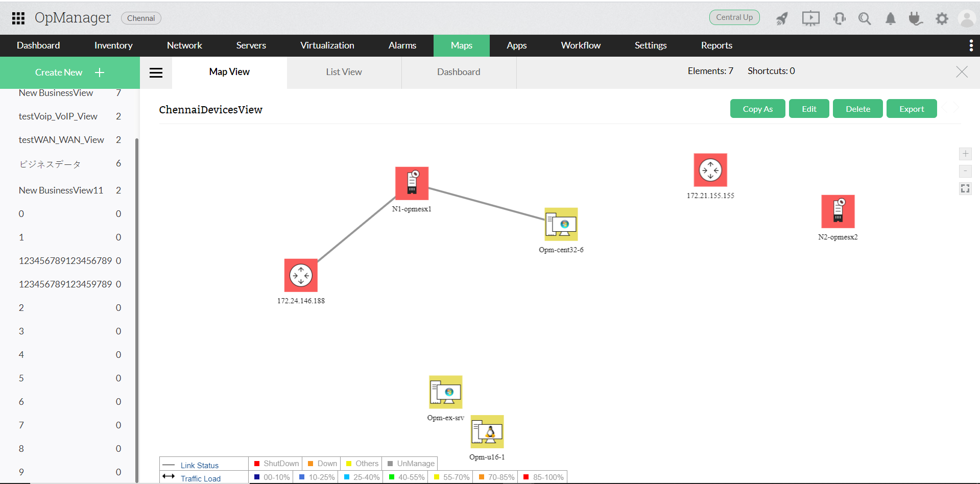Screen dimensions: 980x484
Task: Open testVoip_VoIP_View in sidebar
Action: coord(58,116)
